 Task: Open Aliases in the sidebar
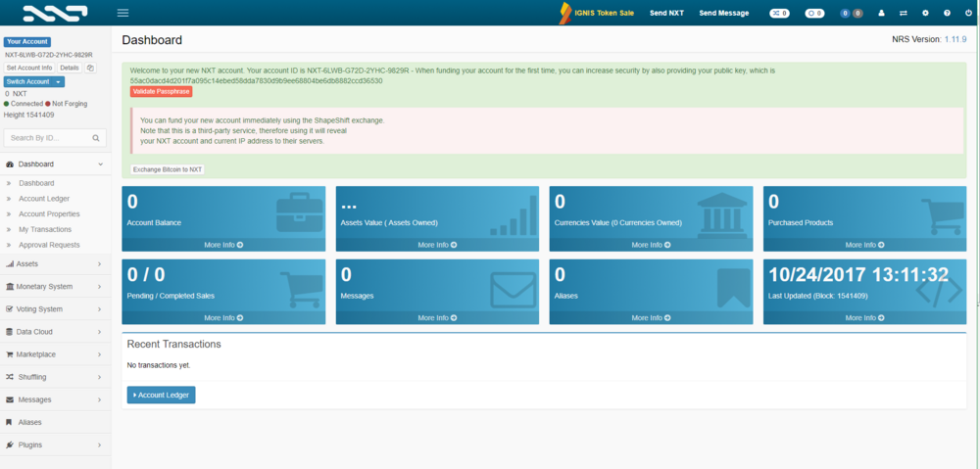56,422
